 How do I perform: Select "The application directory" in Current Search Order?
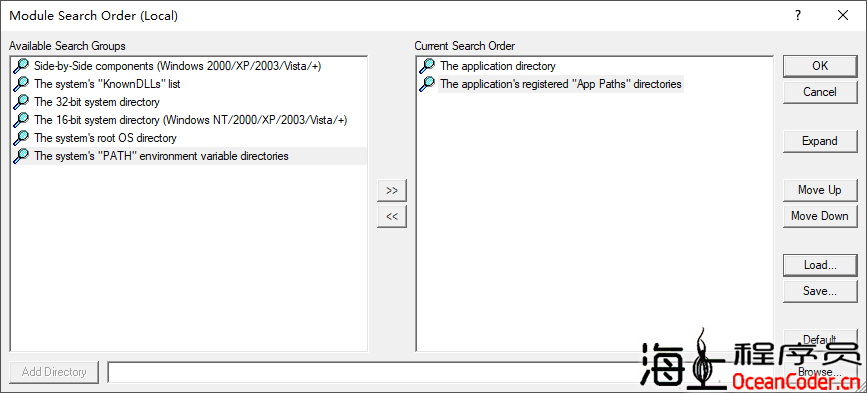498,66
